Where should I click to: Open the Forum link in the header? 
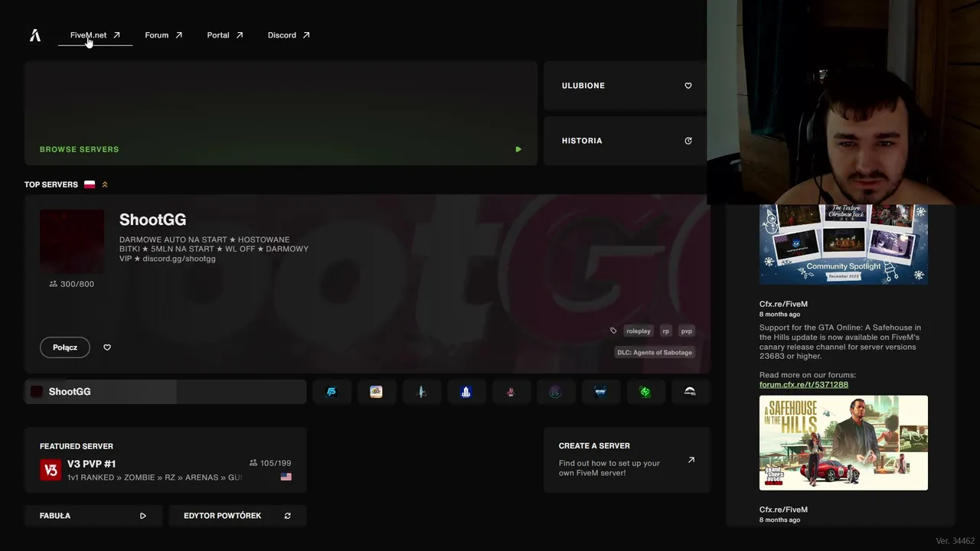click(x=164, y=35)
